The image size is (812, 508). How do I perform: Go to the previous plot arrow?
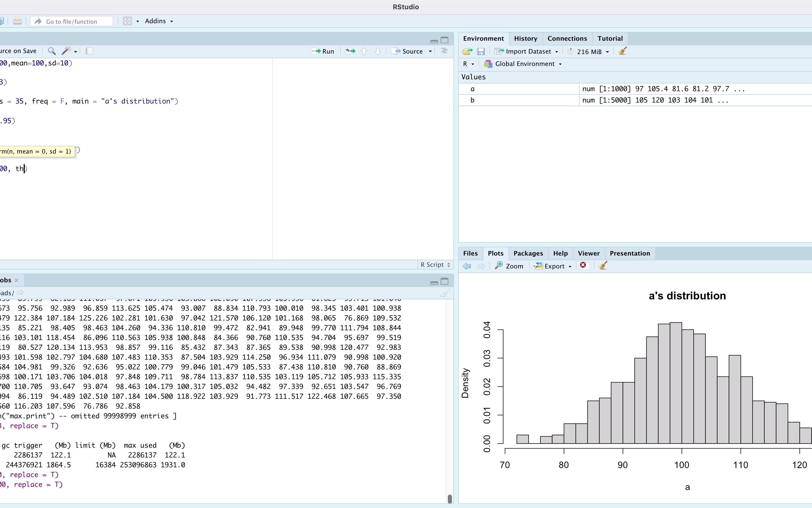pos(467,266)
